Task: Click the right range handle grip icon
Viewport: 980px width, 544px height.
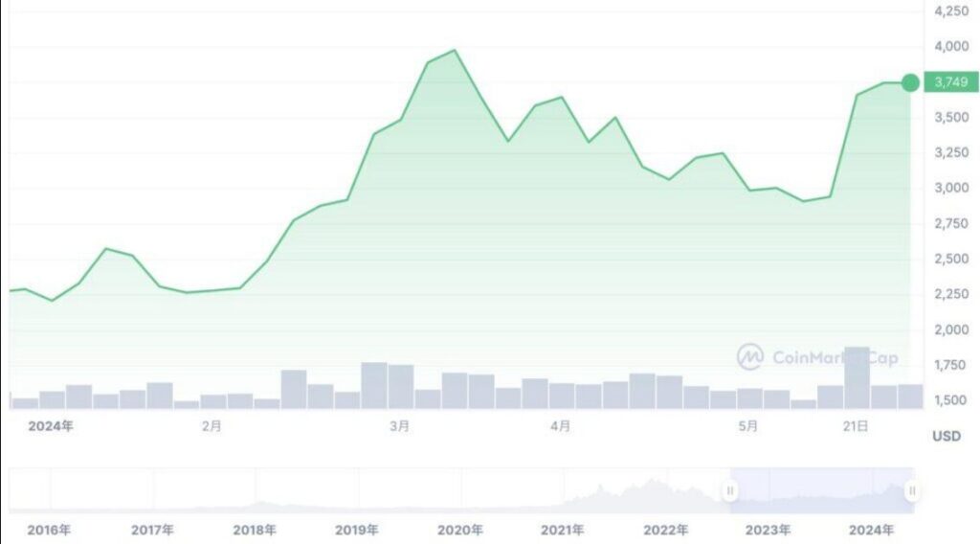Action: [x=913, y=491]
